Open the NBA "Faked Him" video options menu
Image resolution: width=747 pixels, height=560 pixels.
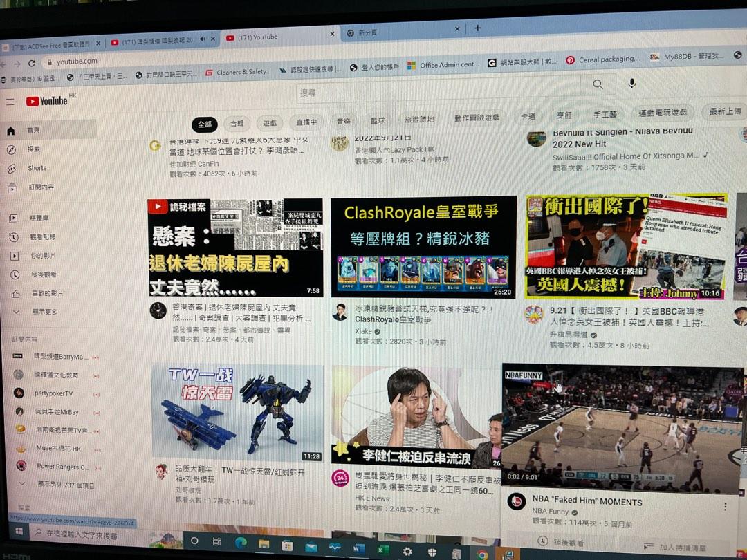[725, 507]
